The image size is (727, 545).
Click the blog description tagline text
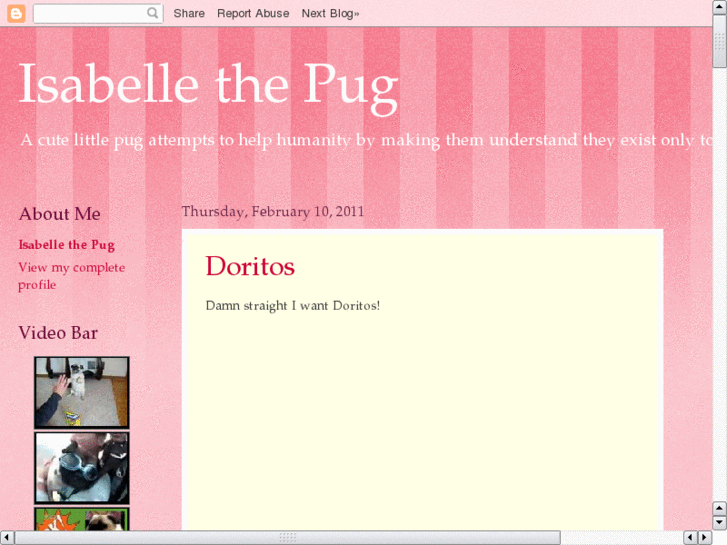[x=366, y=140]
